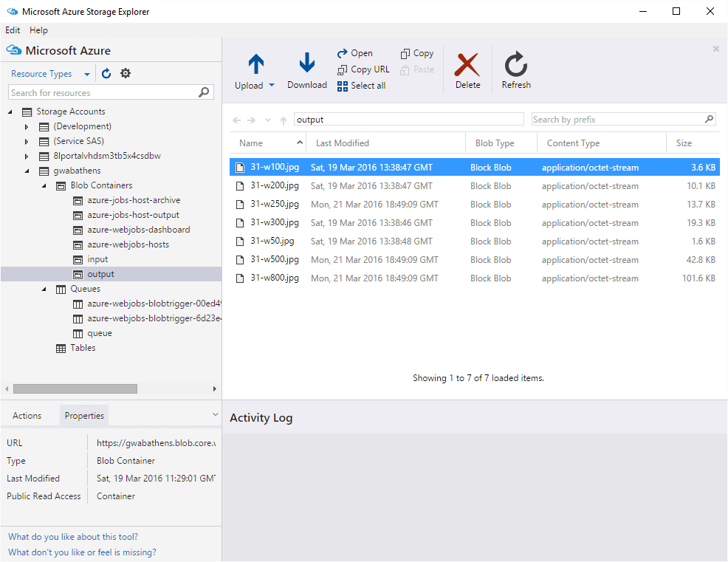Collapse the Queues node

pos(44,289)
